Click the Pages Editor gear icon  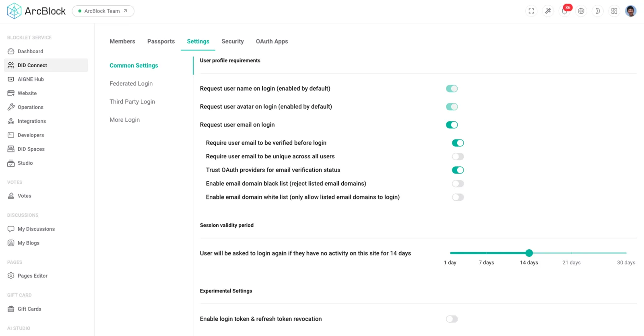tap(11, 276)
